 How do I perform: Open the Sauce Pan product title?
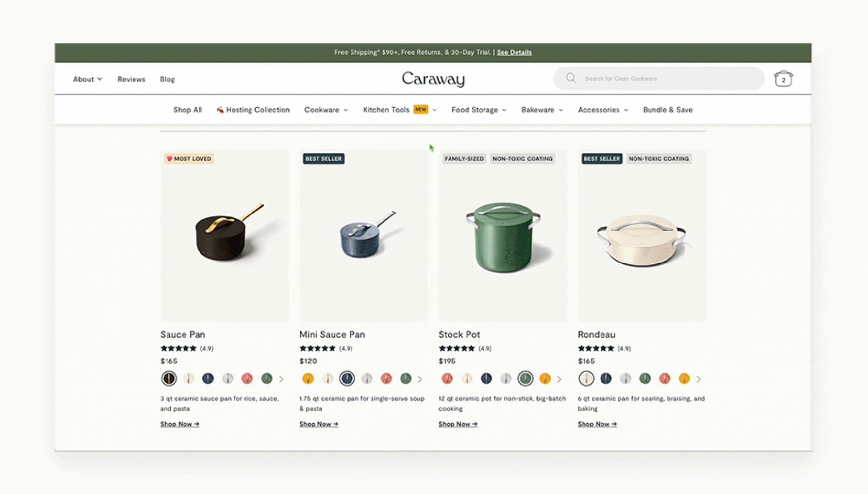click(183, 334)
